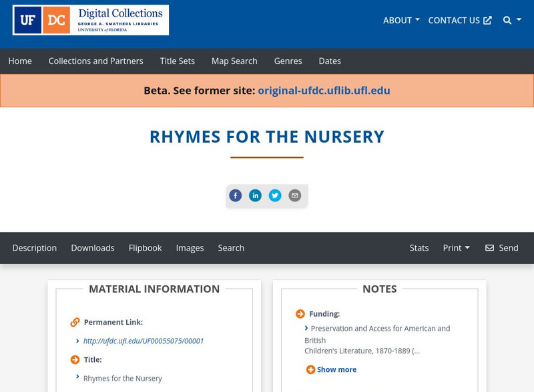
Task: Click the envelope icon next to Send
Action: tap(489, 248)
